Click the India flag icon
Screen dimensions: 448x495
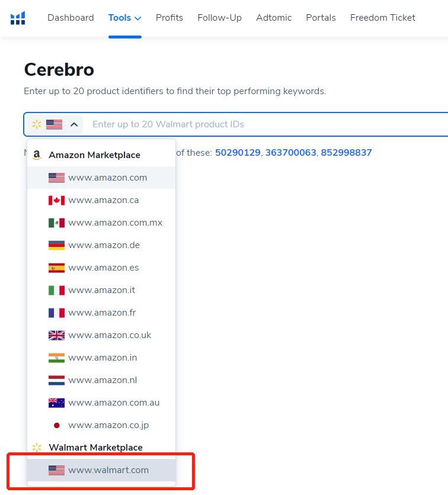click(56, 358)
